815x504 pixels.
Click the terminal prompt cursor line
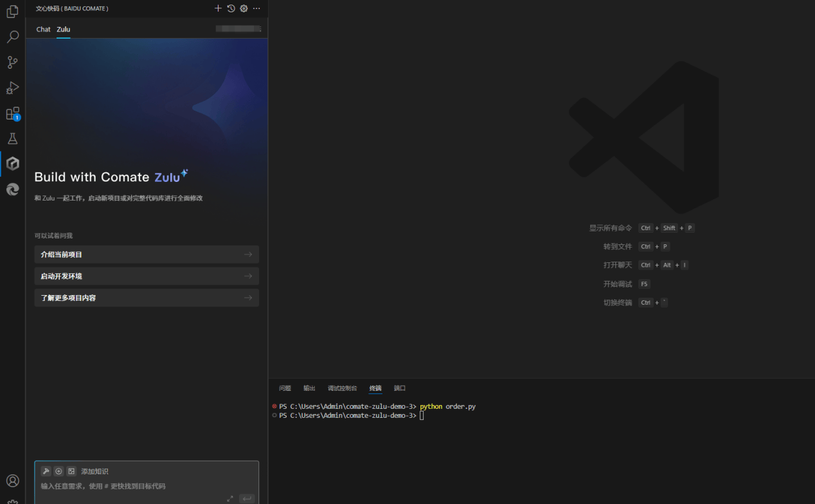pos(422,416)
